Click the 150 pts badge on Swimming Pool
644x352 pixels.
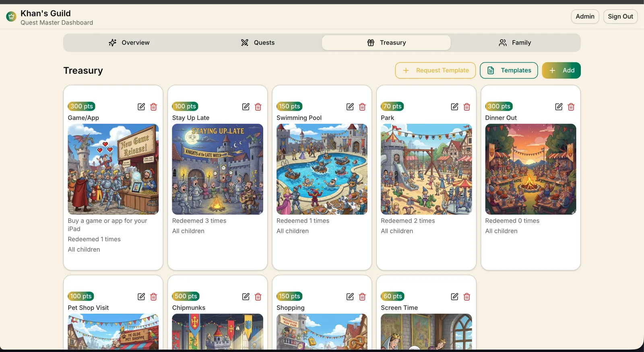point(289,106)
